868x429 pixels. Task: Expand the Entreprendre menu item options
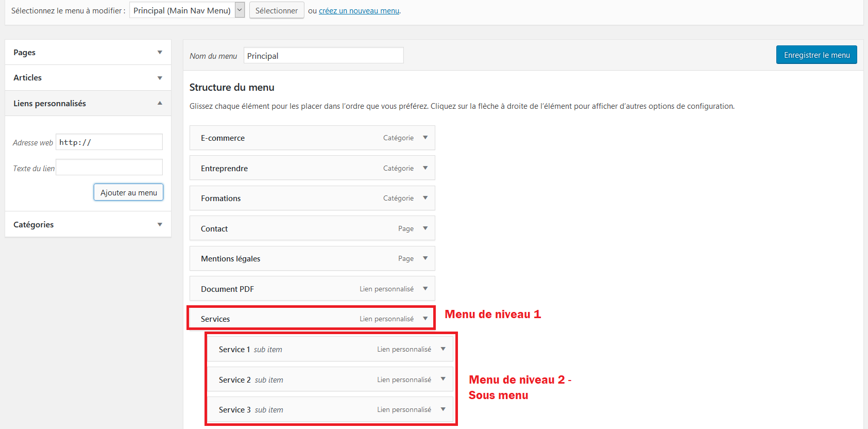coord(426,168)
